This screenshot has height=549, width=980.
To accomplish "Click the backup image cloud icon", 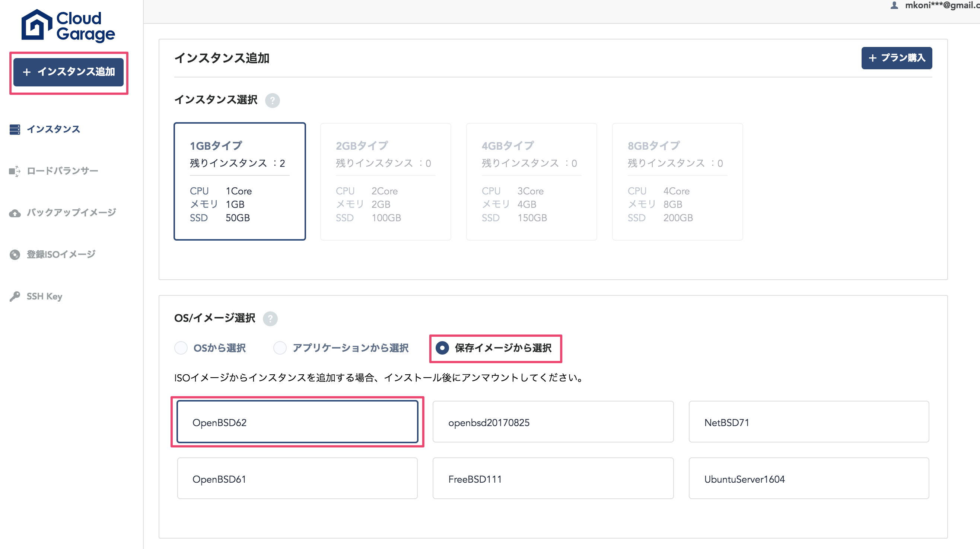I will pos(15,213).
